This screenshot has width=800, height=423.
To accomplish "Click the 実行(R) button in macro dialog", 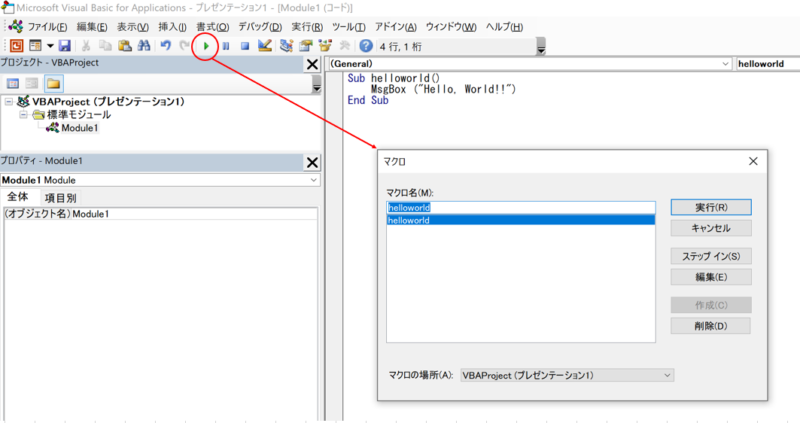I will (x=711, y=207).
